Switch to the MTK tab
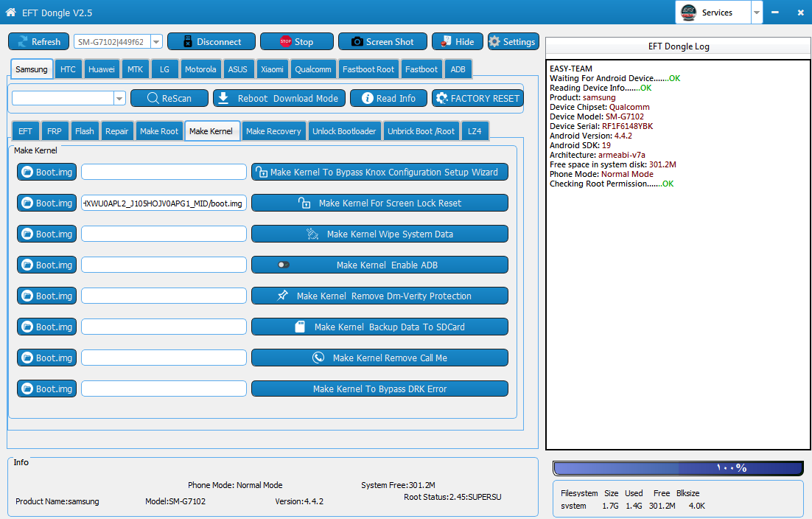 (x=135, y=69)
